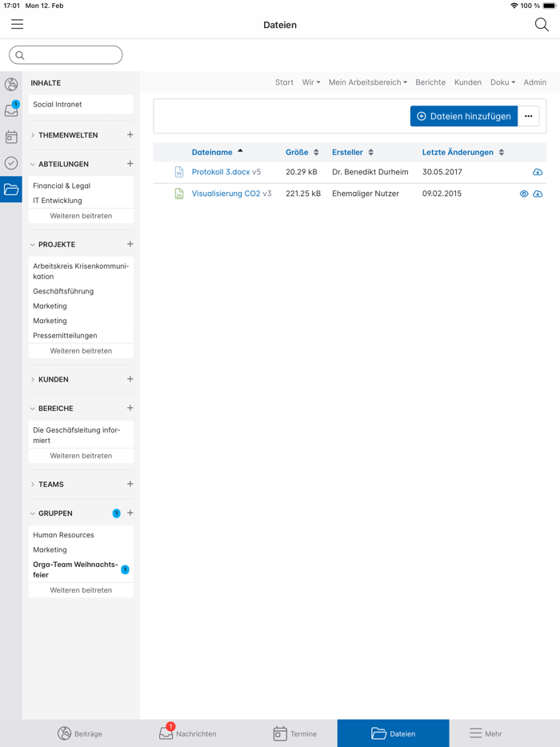Open the hamburger menu in the header
The image size is (560, 747).
17,24
